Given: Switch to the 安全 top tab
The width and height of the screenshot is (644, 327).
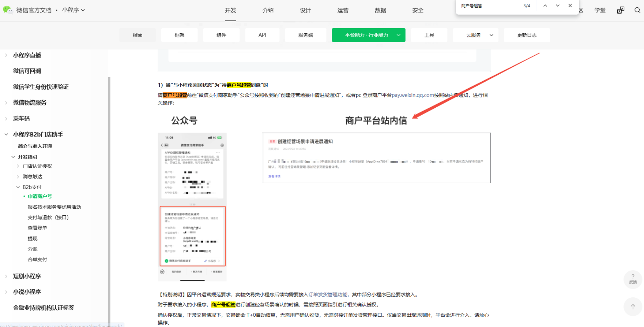Looking at the screenshot, I should tap(418, 10).
